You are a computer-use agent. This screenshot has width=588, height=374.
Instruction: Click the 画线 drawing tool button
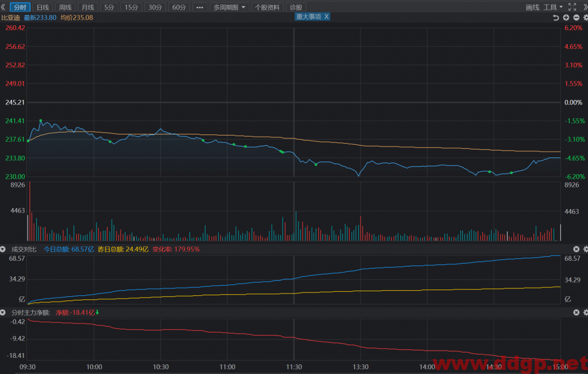click(x=532, y=7)
